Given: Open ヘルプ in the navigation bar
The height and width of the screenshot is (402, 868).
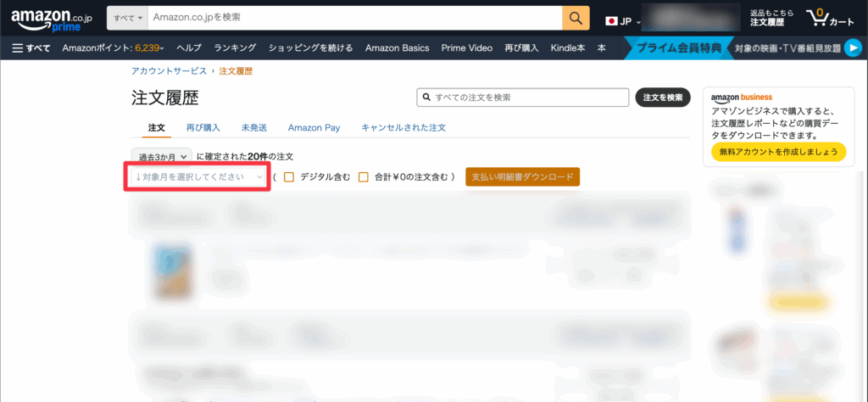Looking at the screenshot, I should 189,48.
